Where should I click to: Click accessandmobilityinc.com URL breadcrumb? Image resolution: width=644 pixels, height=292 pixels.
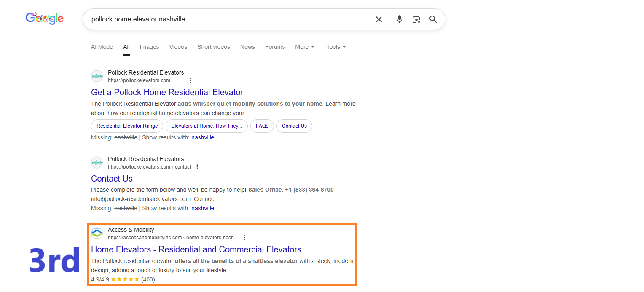[x=173, y=238]
